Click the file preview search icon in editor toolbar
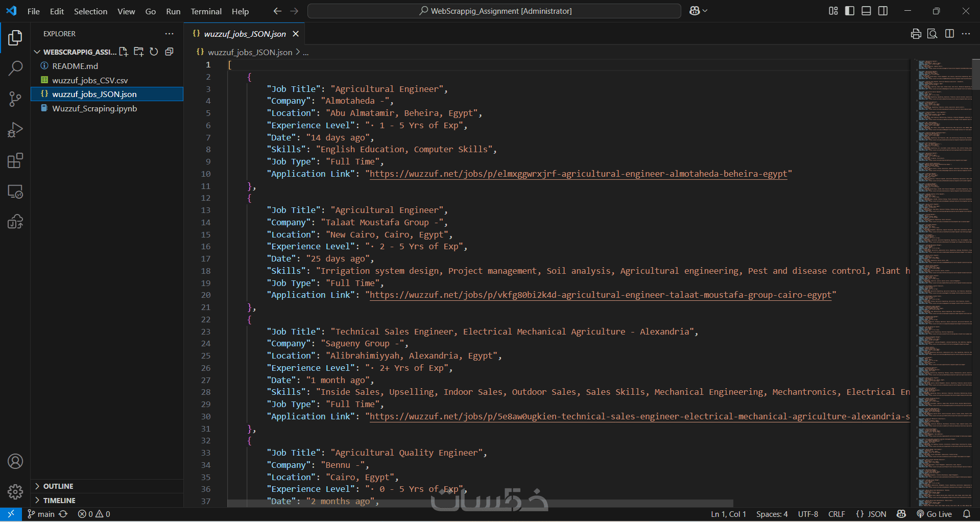 [x=933, y=34]
